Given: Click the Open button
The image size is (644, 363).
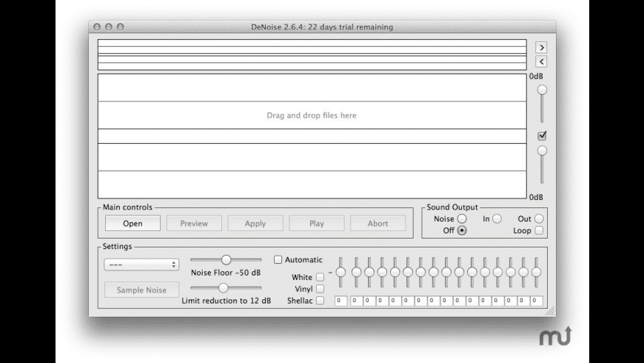Looking at the screenshot, I should (x=133, y=223).
